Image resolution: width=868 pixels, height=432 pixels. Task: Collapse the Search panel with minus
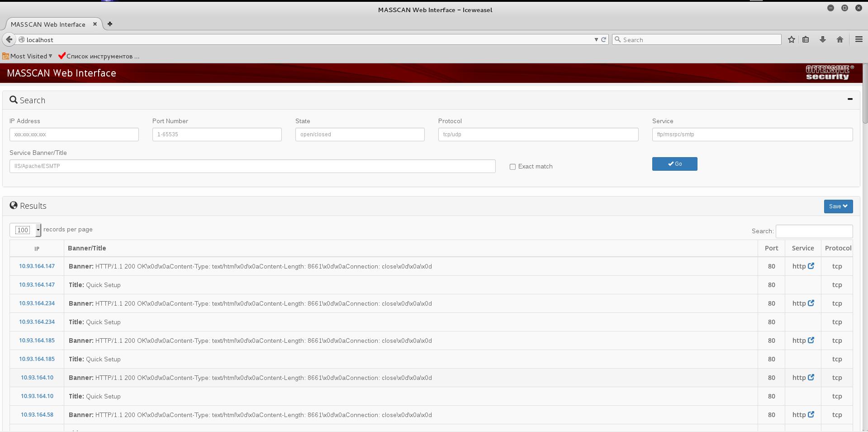click(850, 99)
